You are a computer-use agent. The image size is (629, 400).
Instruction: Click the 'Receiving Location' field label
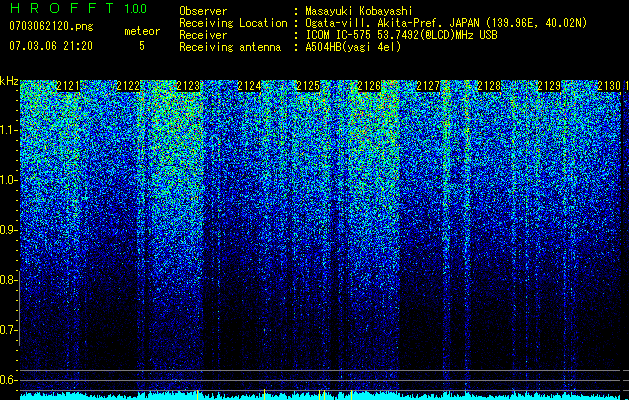click(233, 23)
